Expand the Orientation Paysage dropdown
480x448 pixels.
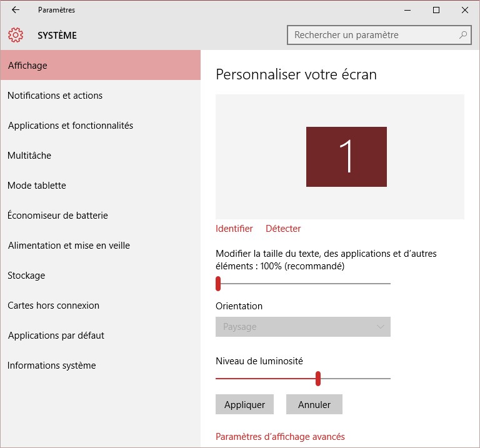click(x=303, y=327)
